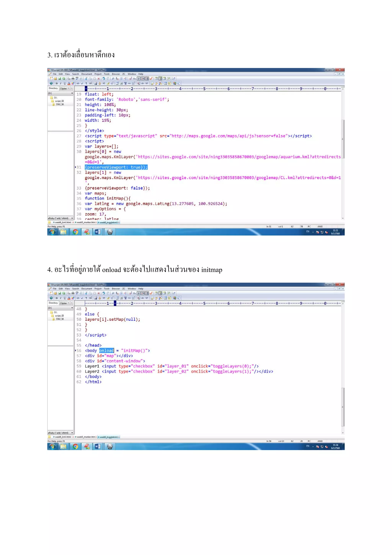Click line 35 function initMap in upper editor
This screenshot has width=392, height=555.
[x=108, y=199]
